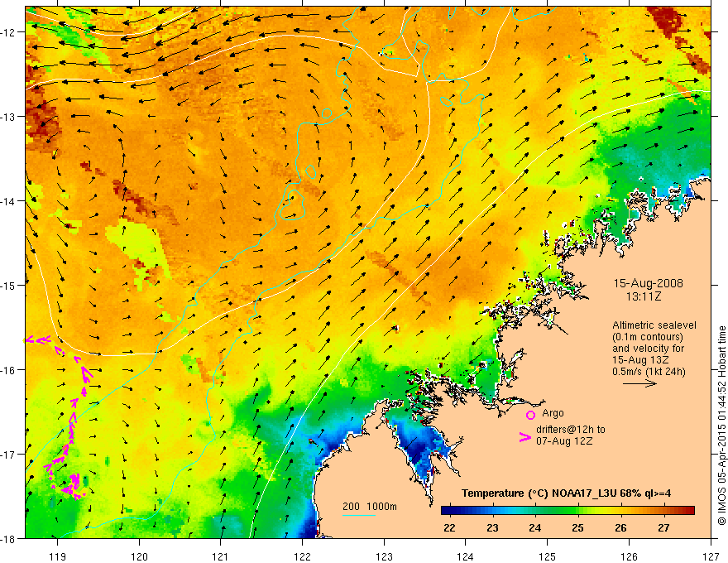This screenshot has height=563, width=728.
Task: Click the 121 longitude axis label
Action: (221, 556)
